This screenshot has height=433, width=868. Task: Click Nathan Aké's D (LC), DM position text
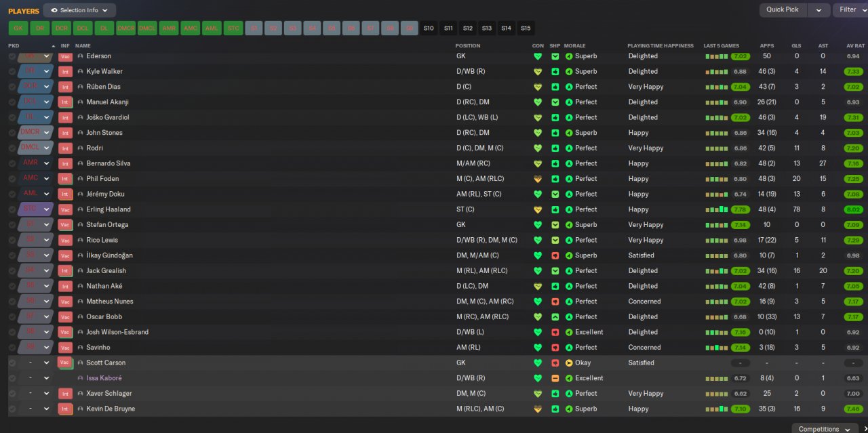coord(472,286)
